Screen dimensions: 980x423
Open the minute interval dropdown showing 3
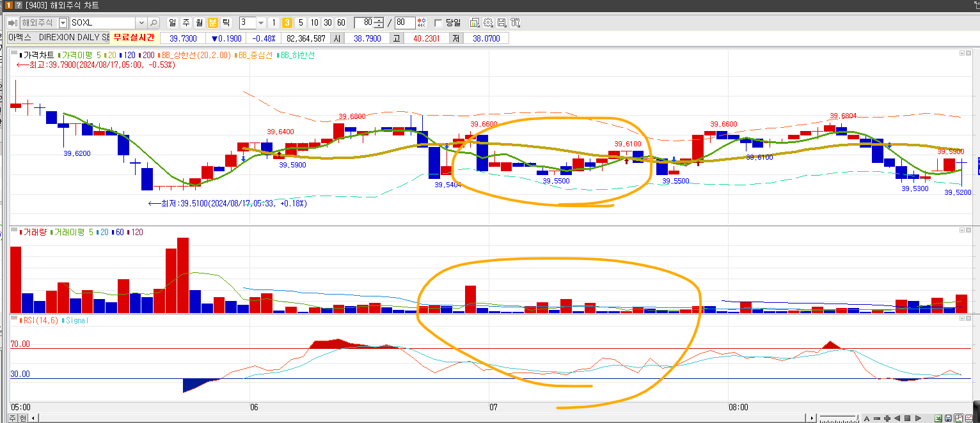261,23
